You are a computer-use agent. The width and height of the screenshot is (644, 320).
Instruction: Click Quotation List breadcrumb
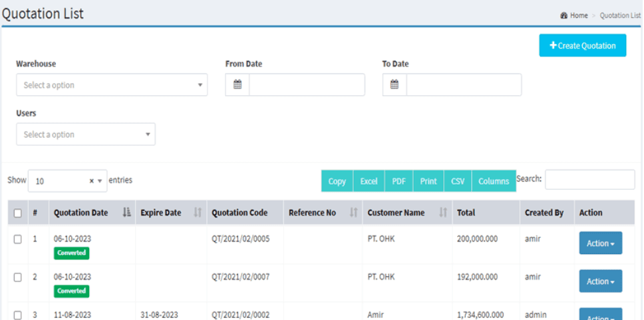pos(620,15)
